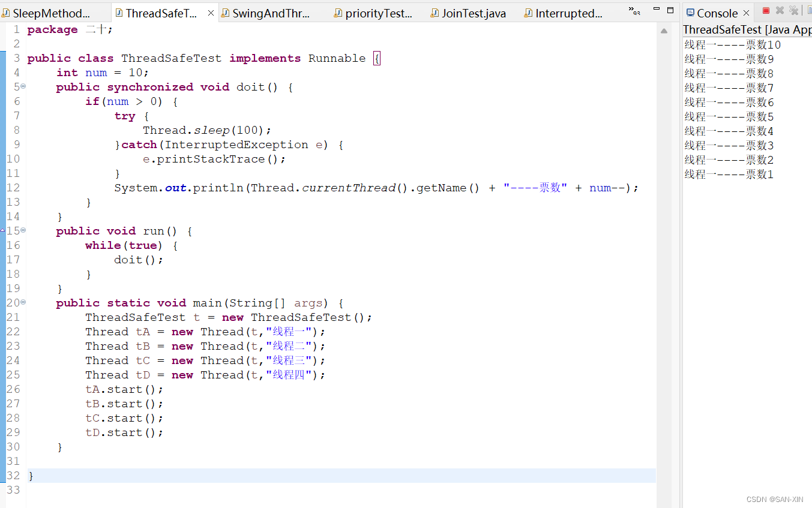Click Remove All Terminated Launches double-X icon
Viewport: 812px width, 508px height.
coord(793,10)
